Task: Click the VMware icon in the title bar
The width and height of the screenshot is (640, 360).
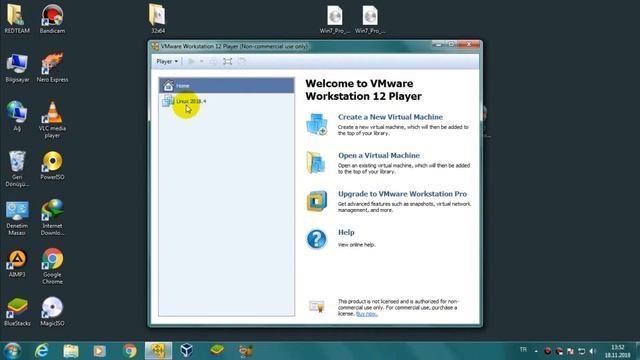Action: [x=155, y=47]
